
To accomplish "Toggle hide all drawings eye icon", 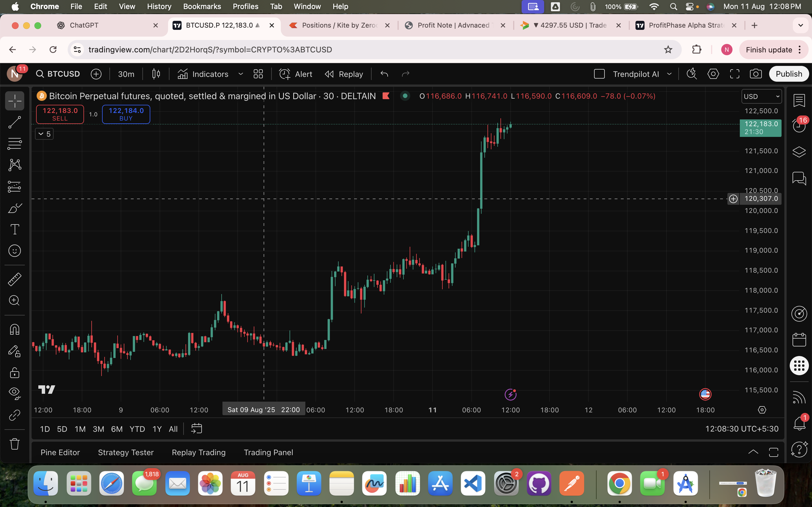I will pos(14,393).
